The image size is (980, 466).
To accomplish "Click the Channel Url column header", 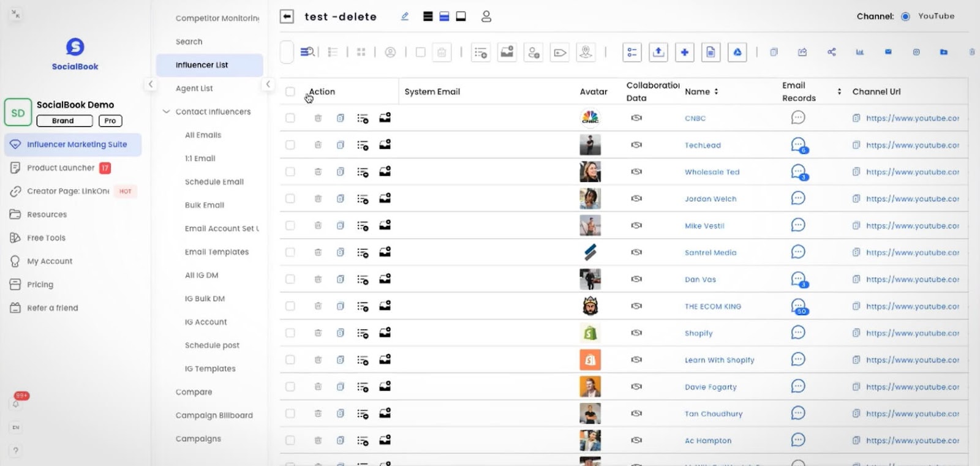I will (876, 92).
